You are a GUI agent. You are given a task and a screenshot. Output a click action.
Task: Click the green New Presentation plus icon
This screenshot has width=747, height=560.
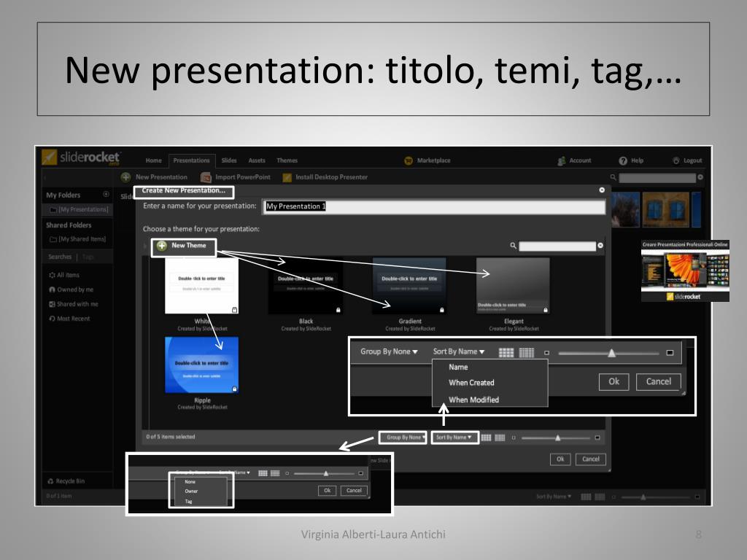125,177
